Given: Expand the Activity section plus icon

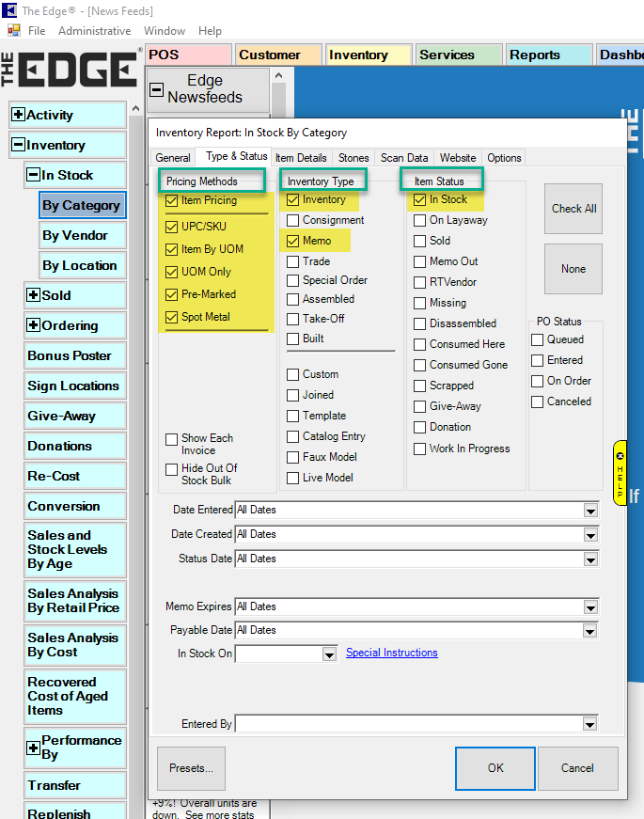Looking at the screenshot, I should coord(18,115).
